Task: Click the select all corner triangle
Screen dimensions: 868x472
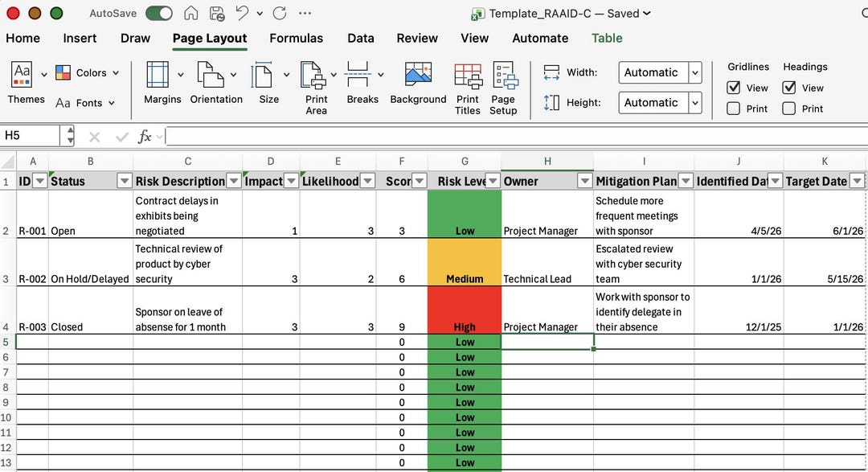Action: (x=8, y=162)
